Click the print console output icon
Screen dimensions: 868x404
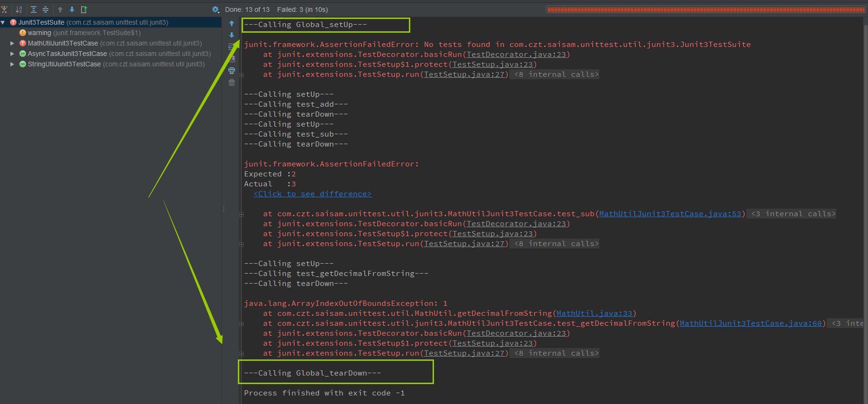coord(232,71)
